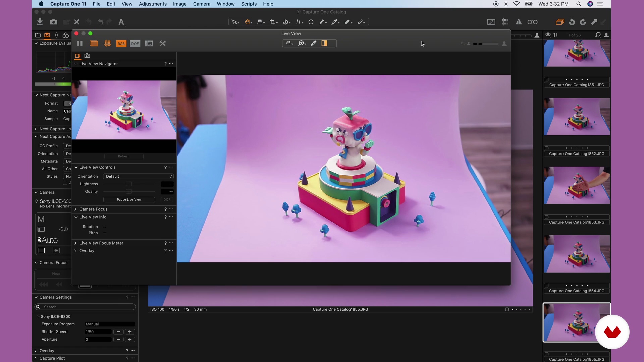Tick the checkbox for Capture One Catalog1853.JPG

click(547, 217)
